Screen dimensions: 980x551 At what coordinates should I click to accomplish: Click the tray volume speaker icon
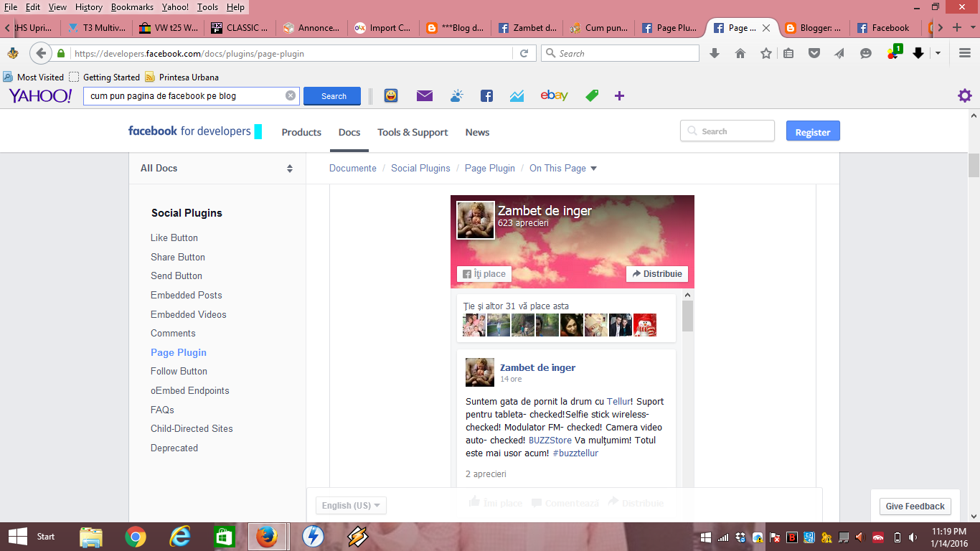point(913,537)
